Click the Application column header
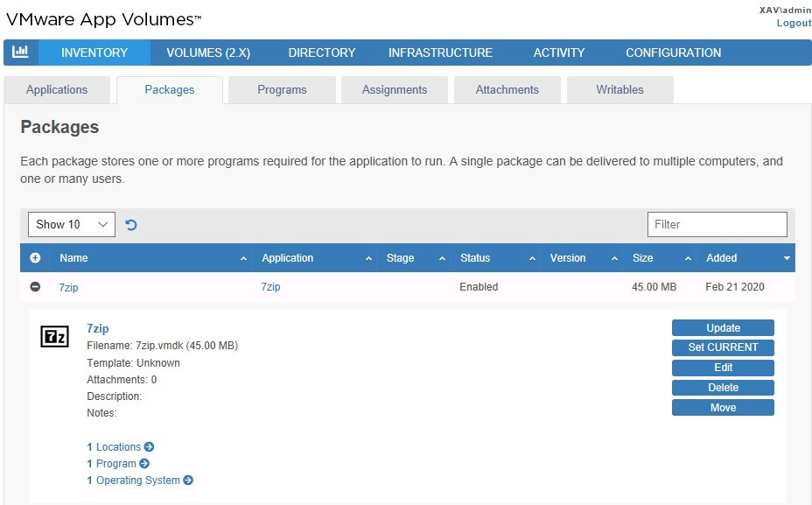This screenshot has width=812, height=505. (315, 258)
